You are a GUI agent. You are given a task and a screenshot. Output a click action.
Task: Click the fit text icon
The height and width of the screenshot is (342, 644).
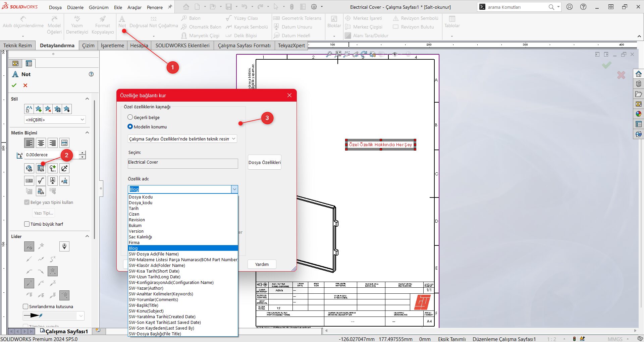[64, 143]
